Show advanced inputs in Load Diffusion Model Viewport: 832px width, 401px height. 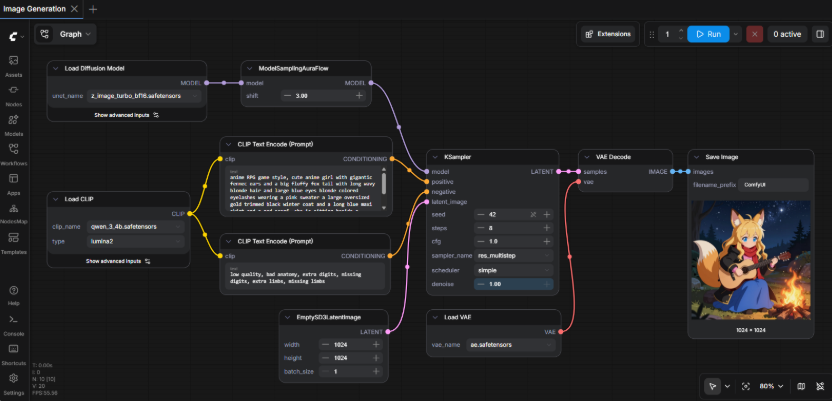(126, 115)
